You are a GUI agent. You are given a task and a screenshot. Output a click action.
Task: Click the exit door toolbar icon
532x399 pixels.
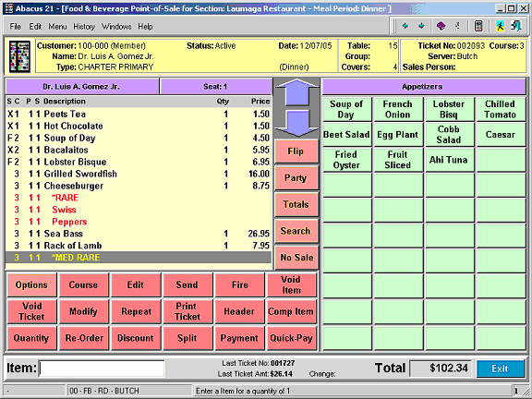coord(516,26)
